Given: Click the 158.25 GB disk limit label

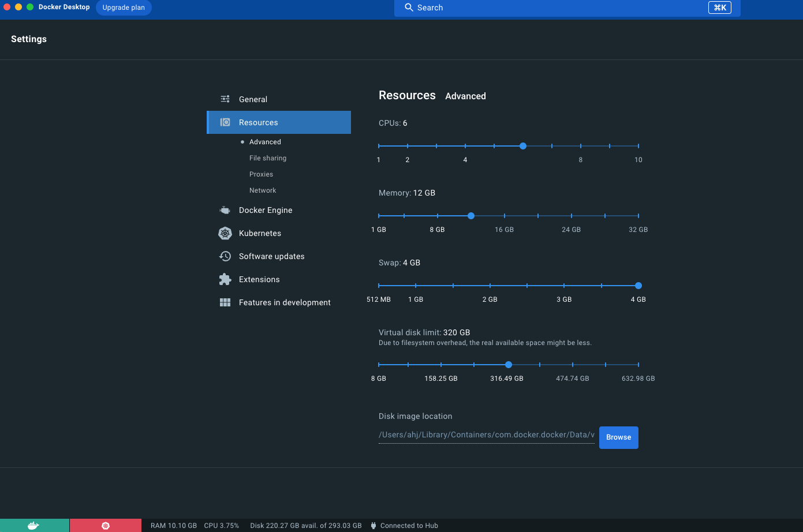Looking at the screenshot, I should (x=441, y=379).
